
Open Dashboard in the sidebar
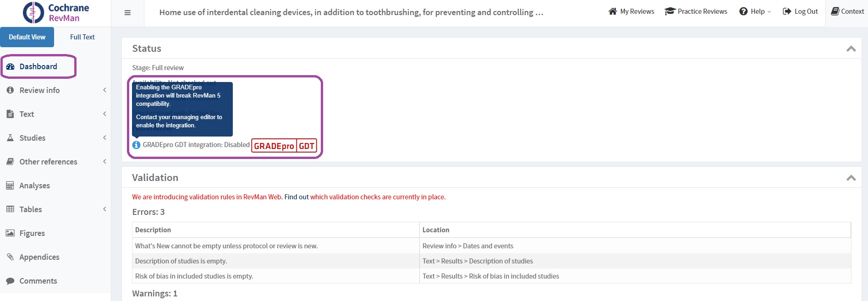pos(38,66)
